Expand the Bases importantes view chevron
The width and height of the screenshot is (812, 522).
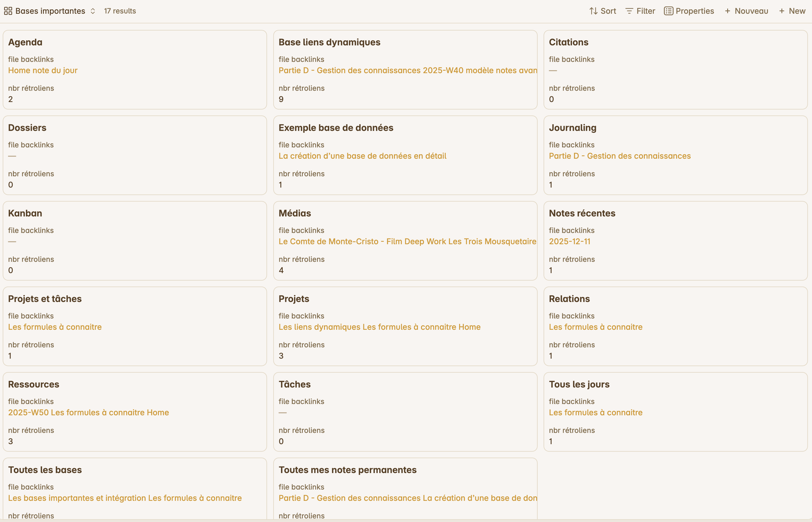click(93, 11)
